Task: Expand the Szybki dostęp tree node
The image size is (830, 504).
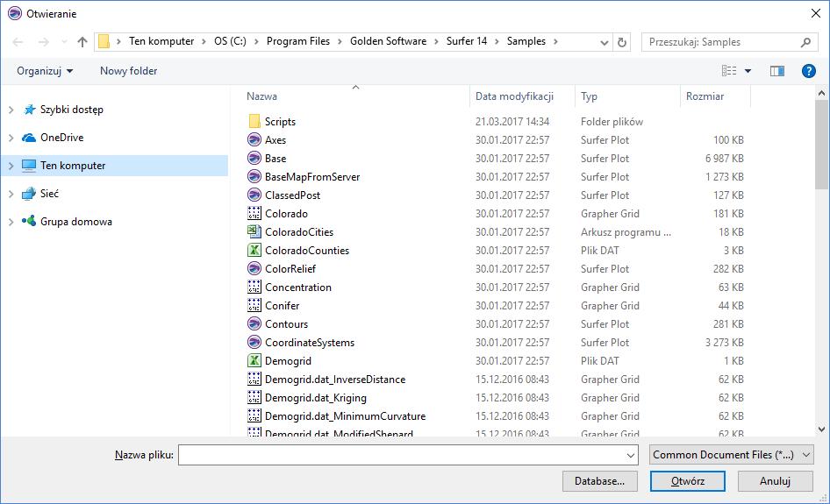Action: click(x=11, y=110)
